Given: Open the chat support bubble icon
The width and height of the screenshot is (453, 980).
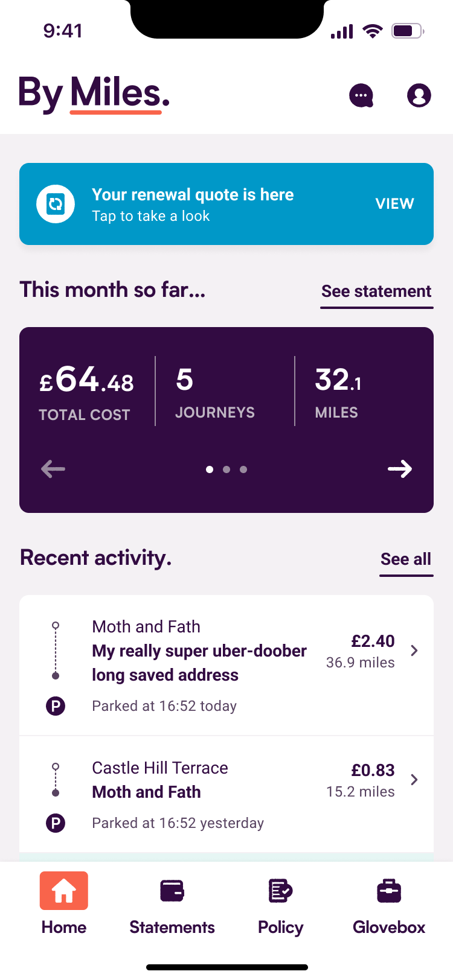Looking at the screenshot, I should pos(361,95).
